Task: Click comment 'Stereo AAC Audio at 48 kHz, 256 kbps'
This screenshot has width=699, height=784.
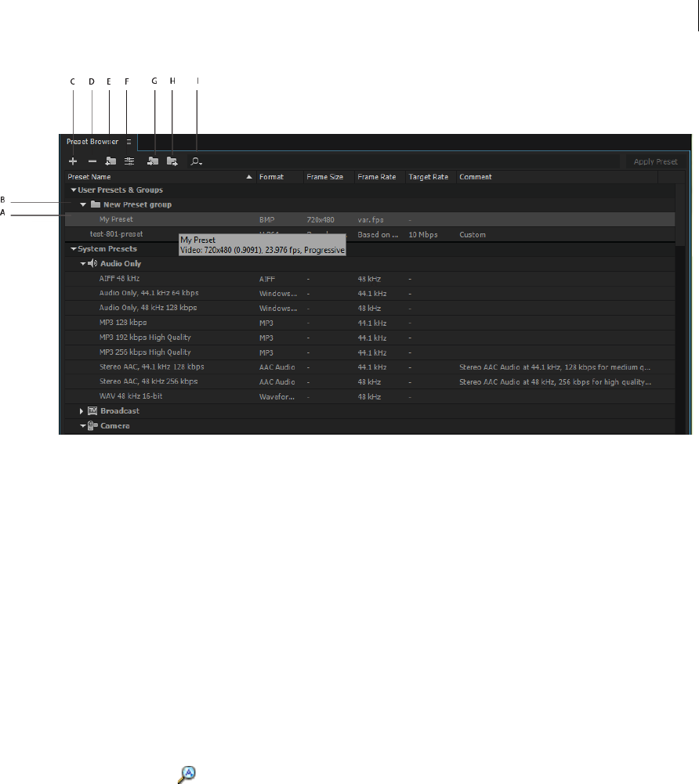Action: 556,382
